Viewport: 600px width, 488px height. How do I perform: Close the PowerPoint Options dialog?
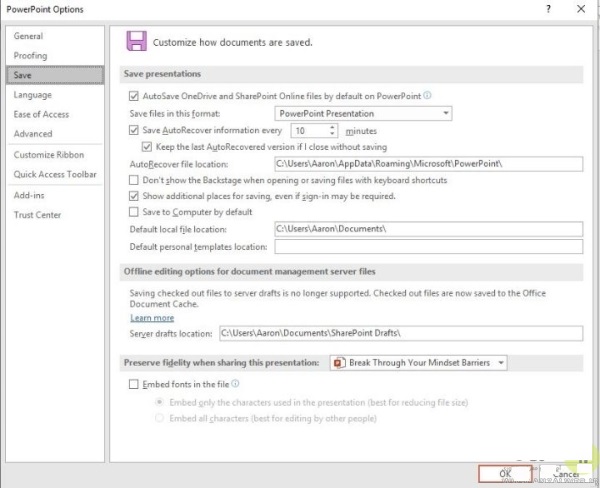tap(582, 9)
